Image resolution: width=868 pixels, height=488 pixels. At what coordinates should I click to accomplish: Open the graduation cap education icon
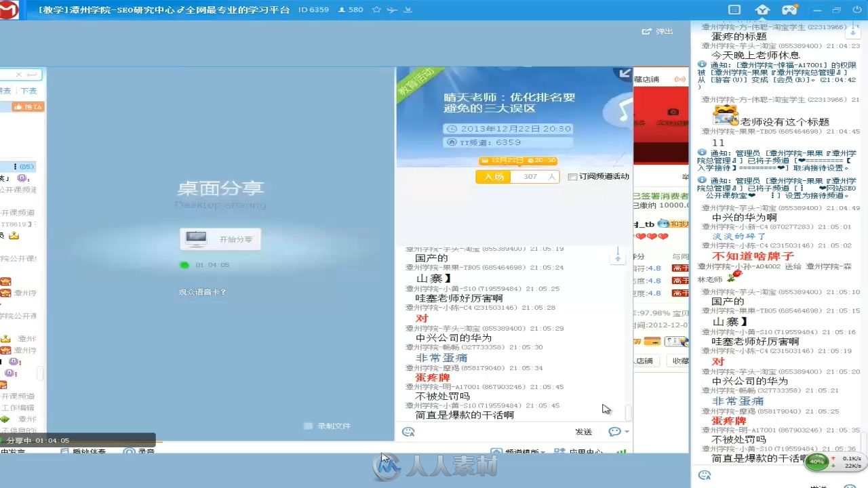click(762, 10)
